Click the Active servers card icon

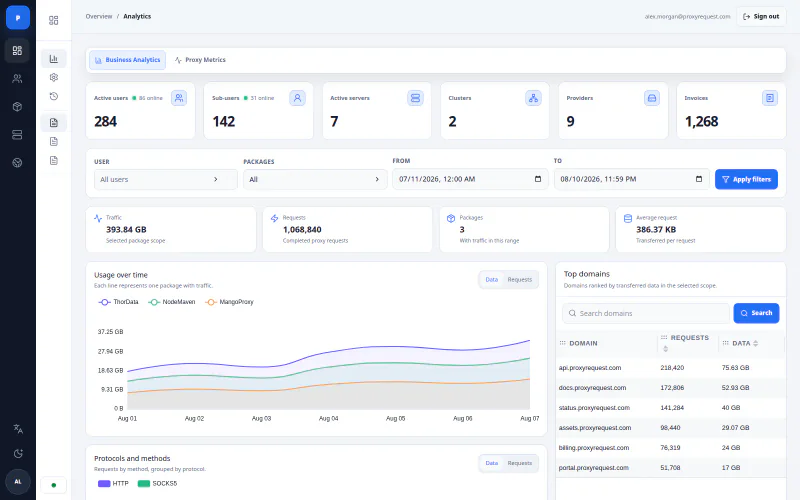tap(415, 98)
